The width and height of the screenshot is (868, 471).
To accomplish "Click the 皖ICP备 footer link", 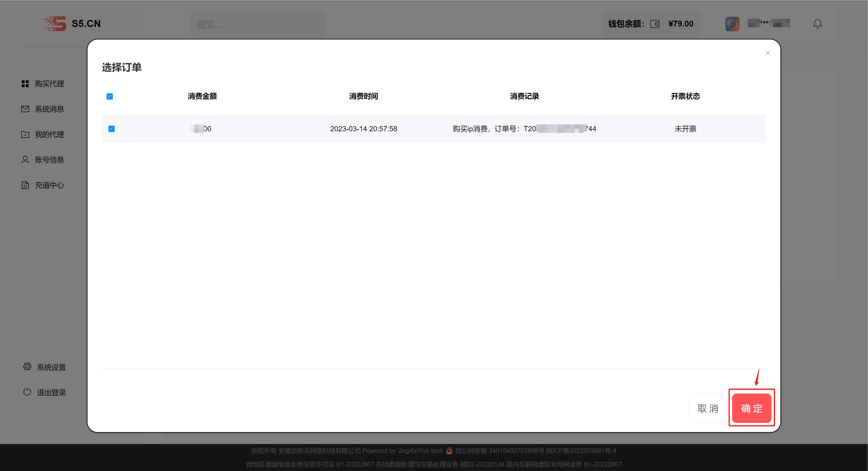I will (x=581, y=451).
